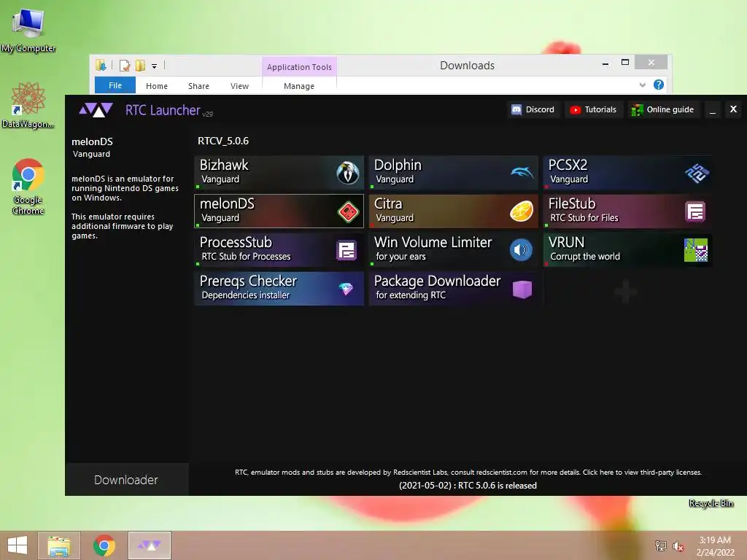
Task: Select the melonDS tile's title text
Action: tap(227, 204)
